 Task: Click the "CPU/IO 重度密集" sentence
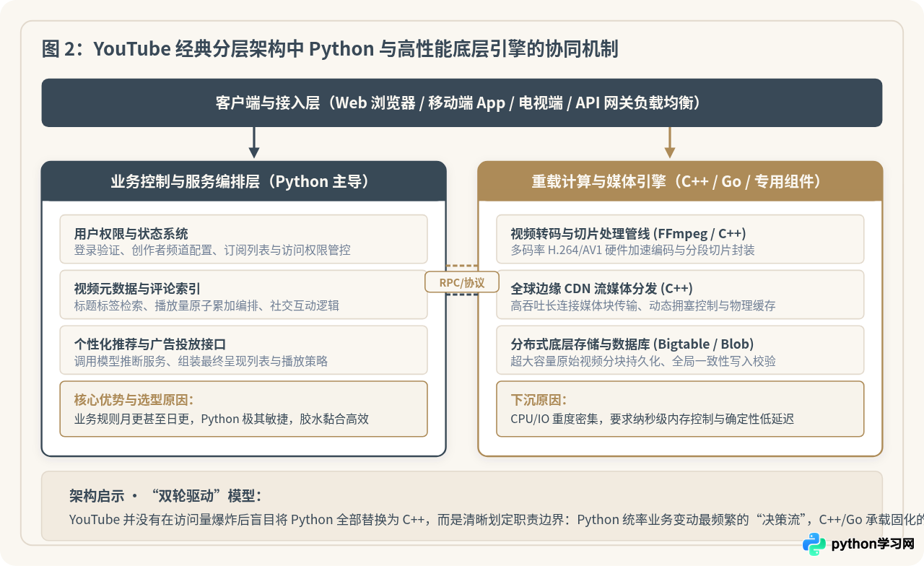652,419
